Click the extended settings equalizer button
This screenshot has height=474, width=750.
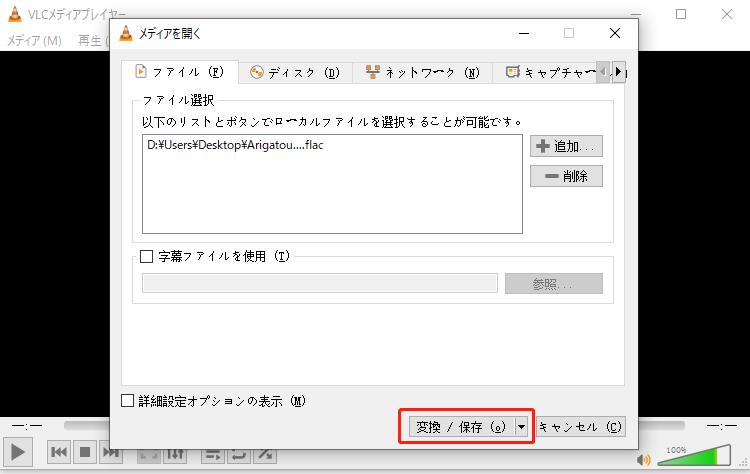pos(175,454)
